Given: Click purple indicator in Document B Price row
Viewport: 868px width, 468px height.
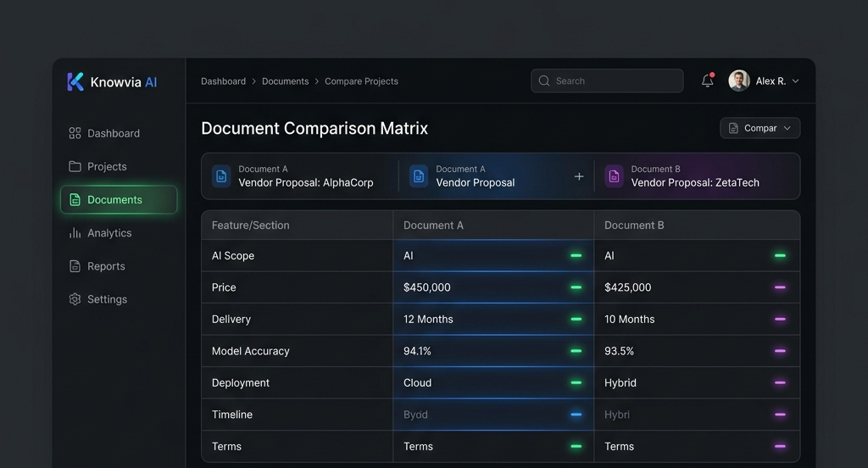Looking at the screenshot, I should click(780, 287).
